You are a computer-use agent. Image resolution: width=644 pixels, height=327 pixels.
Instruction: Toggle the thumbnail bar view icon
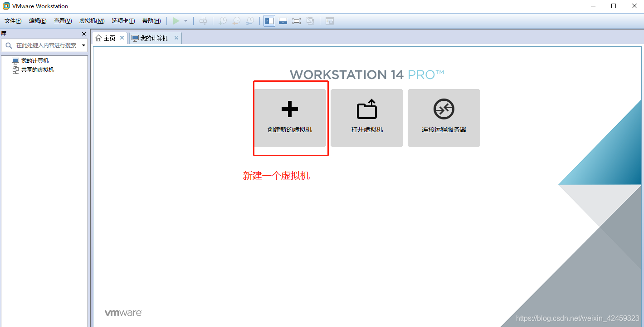click(x=283, y=21)
